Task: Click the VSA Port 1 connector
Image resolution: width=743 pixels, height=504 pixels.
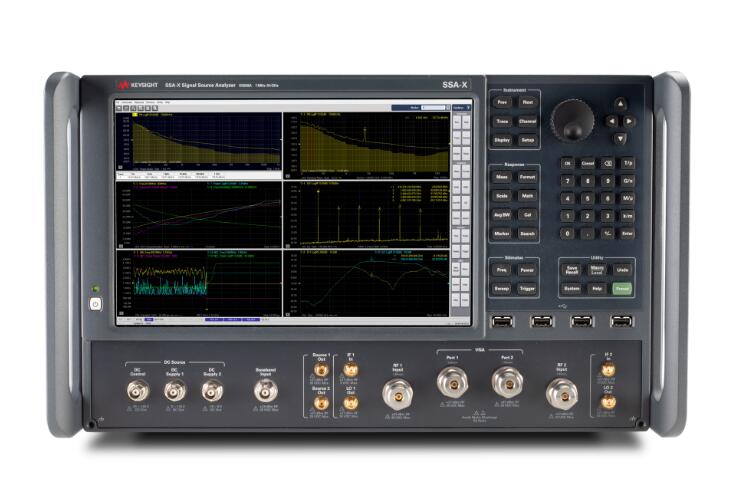Action: pyautogui.click(x=453, y=383)
